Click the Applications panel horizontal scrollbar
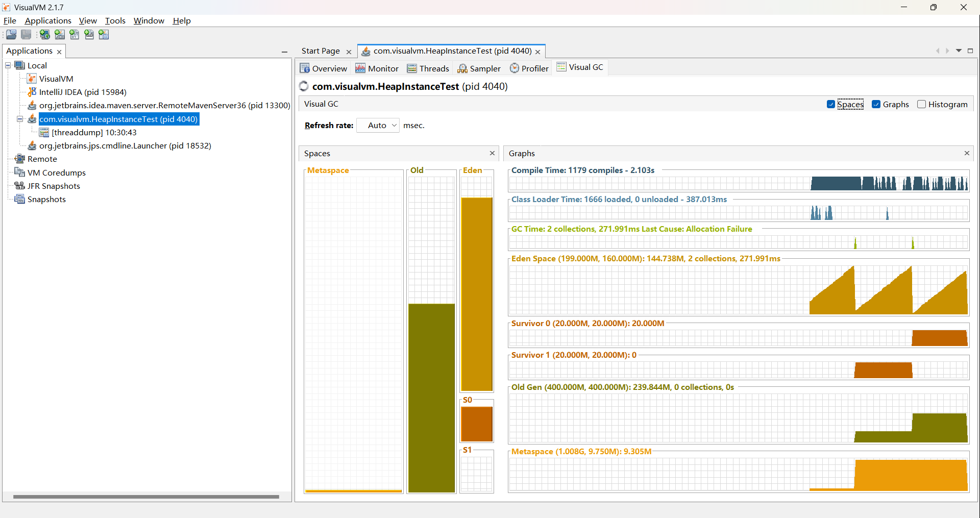This screenshot has width=980, height=518. click(x=146, y=497)
